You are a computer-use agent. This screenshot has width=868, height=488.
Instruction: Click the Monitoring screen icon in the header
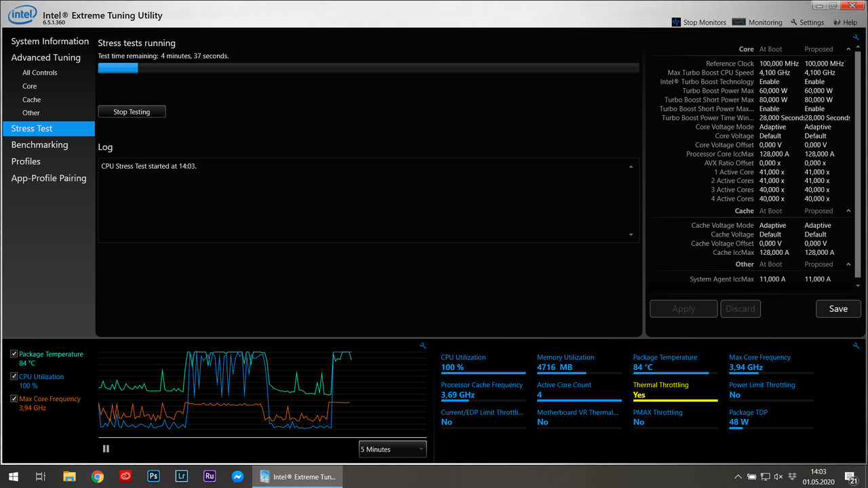click(738, 22)
